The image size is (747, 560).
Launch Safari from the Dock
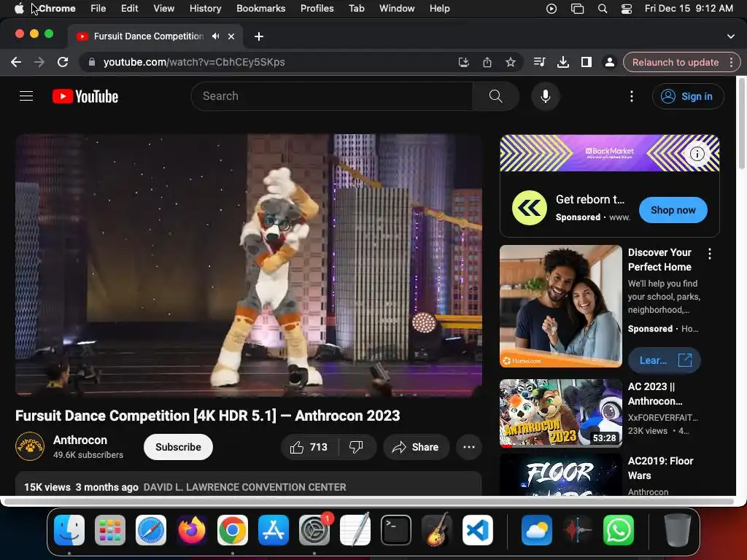151,530
